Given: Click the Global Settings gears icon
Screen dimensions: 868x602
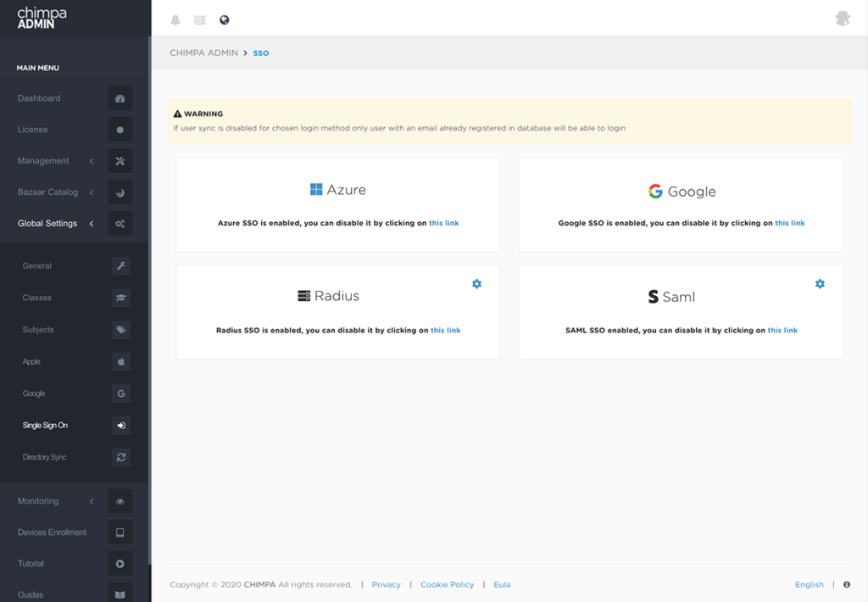Looking at the screenshot, I should pyautogui.click(x=120, y=224).
